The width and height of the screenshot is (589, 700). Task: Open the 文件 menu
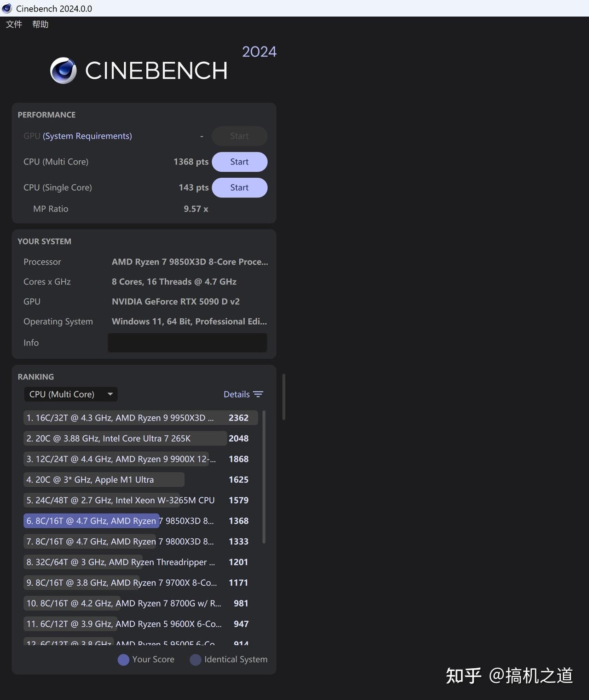tap(14, 24)
